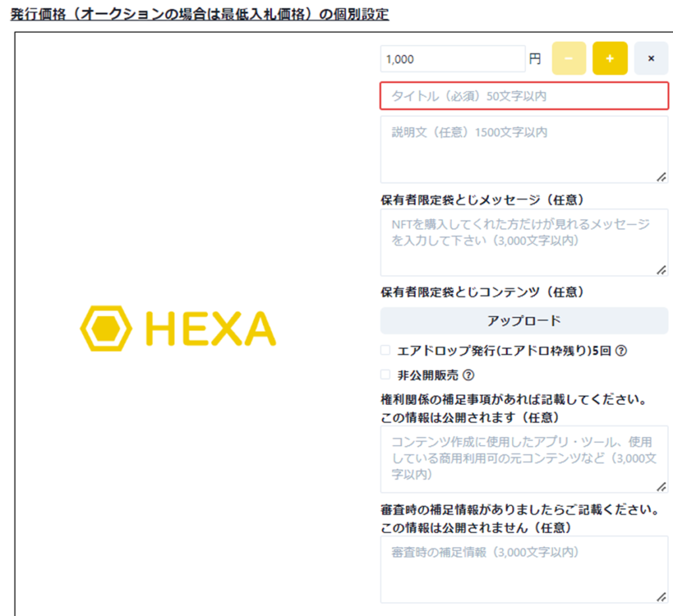The height and width of the screenshot is (616, 673).
Task: Enable the エアドロップ発行 checkbox
Action: coord(385,350)
